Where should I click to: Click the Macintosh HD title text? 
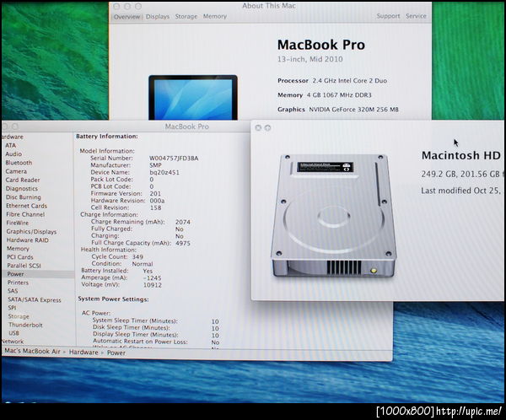461,156
